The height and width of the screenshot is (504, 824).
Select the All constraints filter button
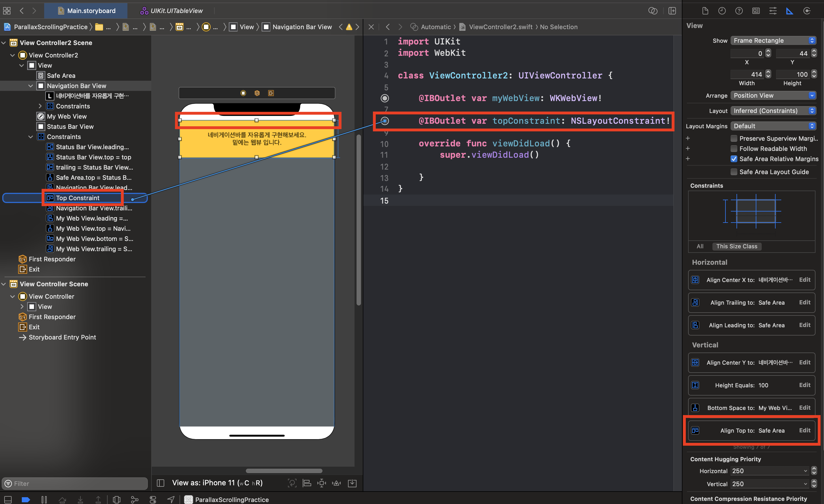coord(700,247)
